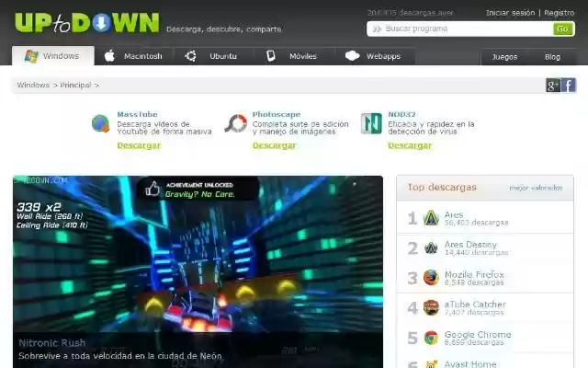Screen dimensions: 588x368
Task: Click the Mozilla Firefox icon
Action: [431, 278]
